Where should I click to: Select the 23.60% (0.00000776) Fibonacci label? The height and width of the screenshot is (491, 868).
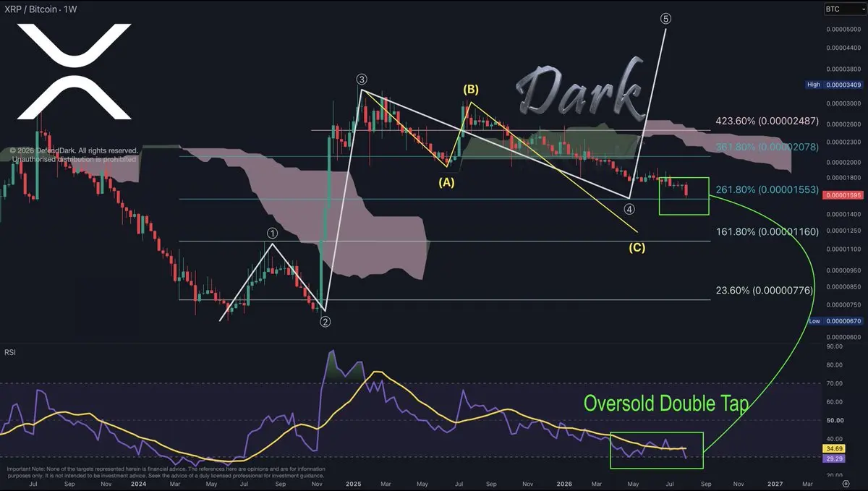765,290
